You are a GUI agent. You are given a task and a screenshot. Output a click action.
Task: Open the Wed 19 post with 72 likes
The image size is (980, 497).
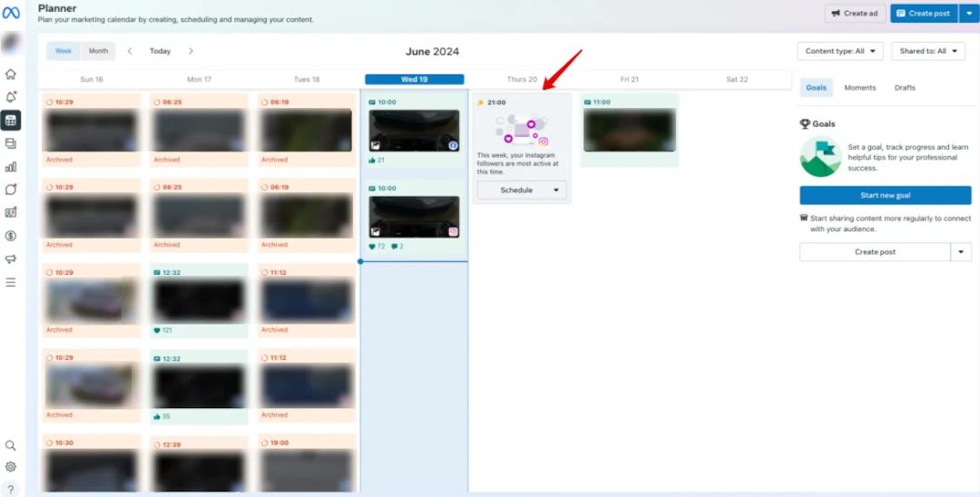415,217
